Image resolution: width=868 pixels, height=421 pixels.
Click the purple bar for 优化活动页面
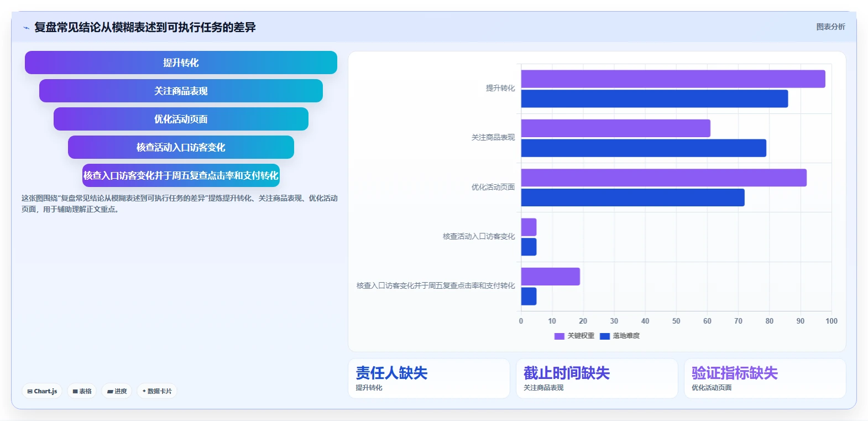tap(663, 178)
